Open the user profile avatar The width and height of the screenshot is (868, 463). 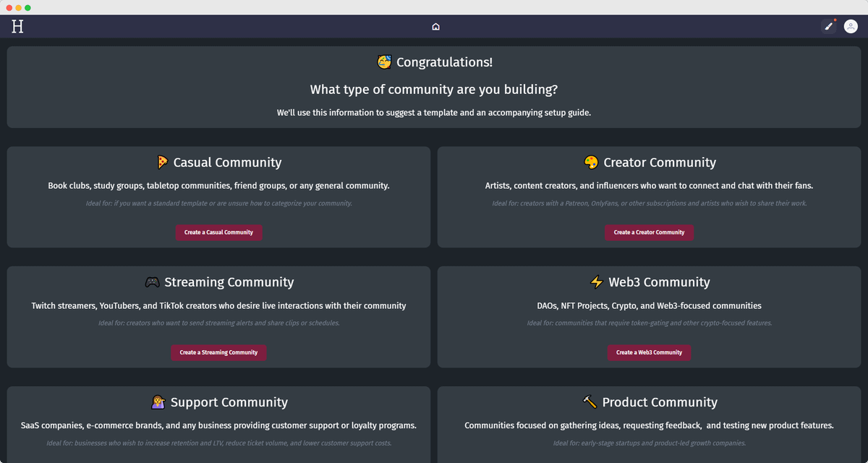851,26
